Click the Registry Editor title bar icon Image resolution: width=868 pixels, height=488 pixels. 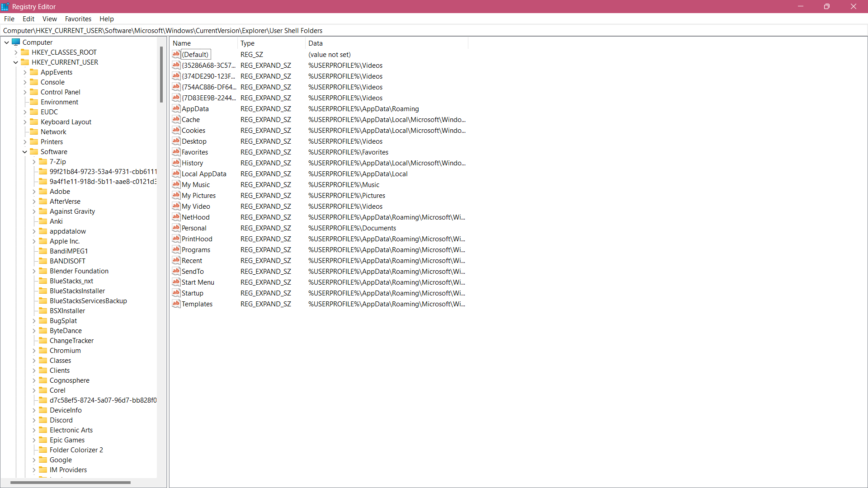[x=5, y=6]
